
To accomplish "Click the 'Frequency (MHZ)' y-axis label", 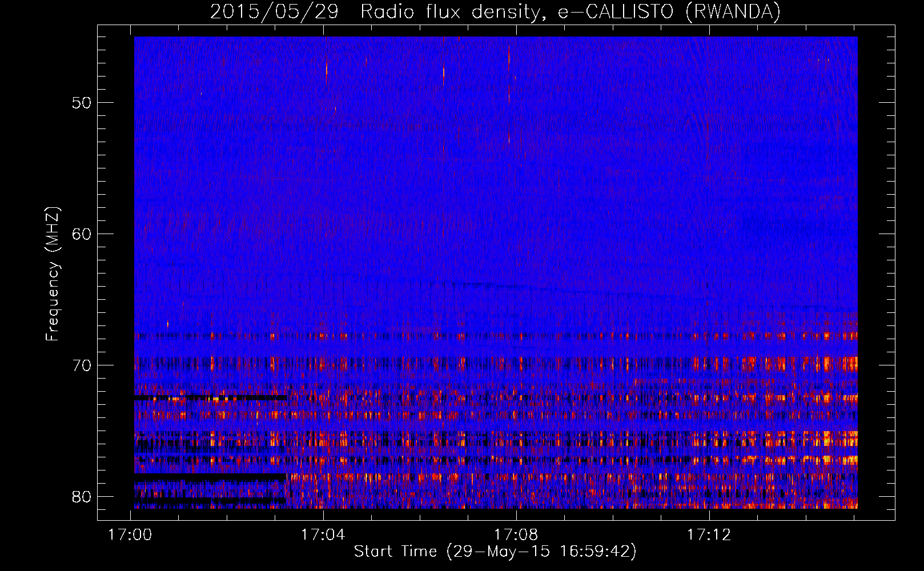I will click(52, 274).
